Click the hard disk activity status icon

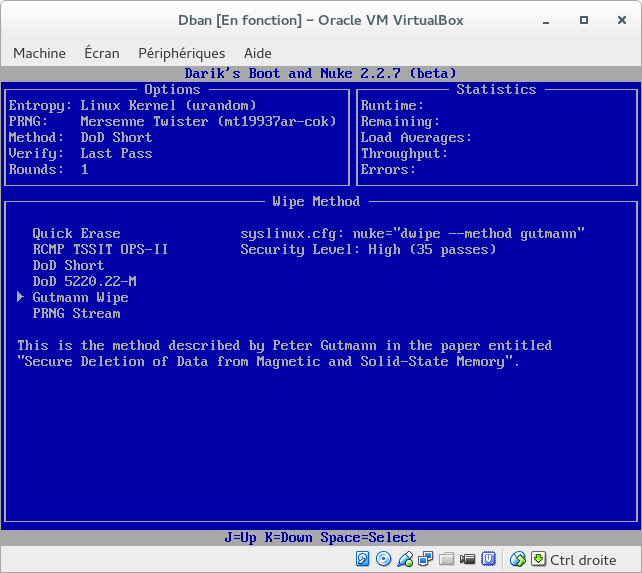[363, 559]
